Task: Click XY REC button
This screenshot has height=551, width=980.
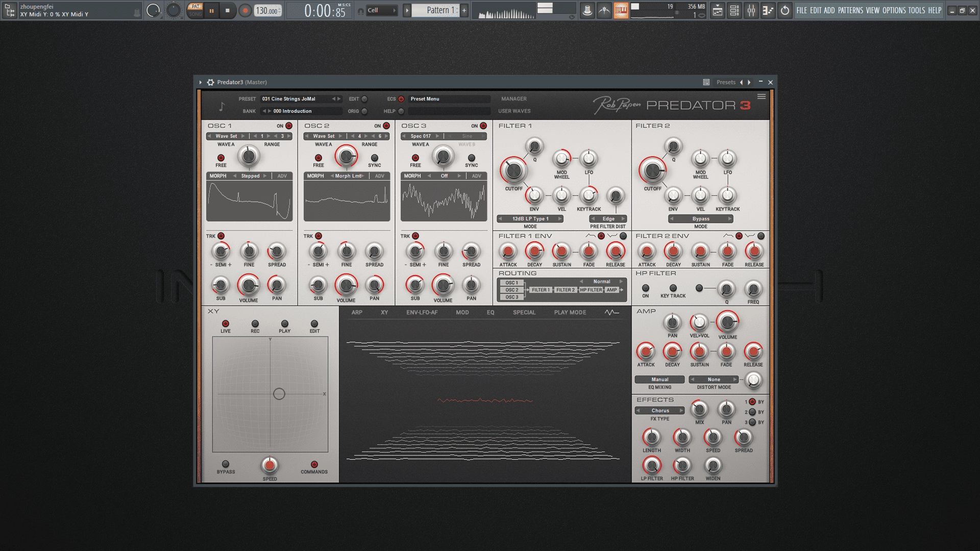Action: pyautogui.click(x=255, y=324)
